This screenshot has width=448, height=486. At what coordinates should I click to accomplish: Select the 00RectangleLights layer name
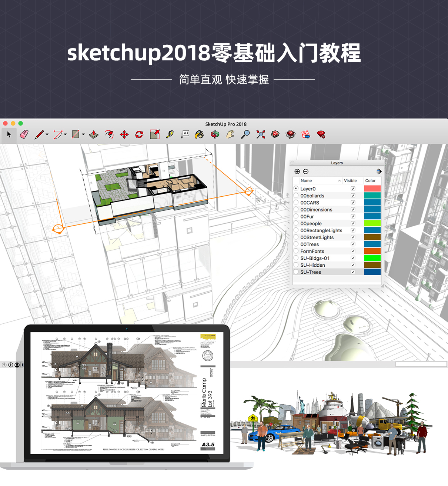[321, 230]
